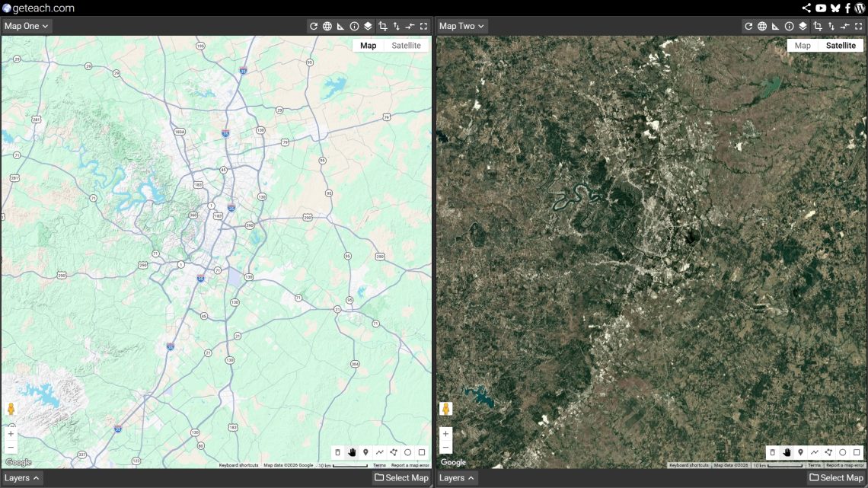Choose the polygon drawing tool on Map Two
868x488 pixels.
(828, 452)
